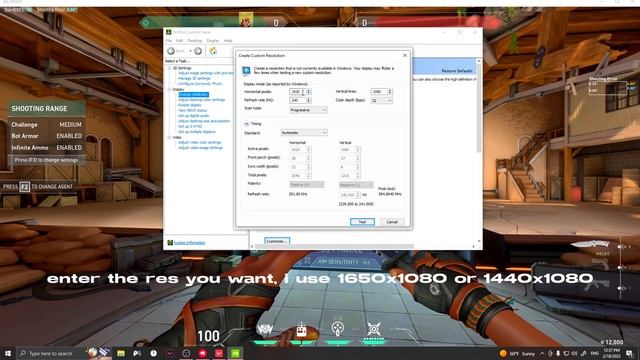The width and height of the screenshot is (640, 360).
Task: Open the Display menu
Action: point(213,41)
